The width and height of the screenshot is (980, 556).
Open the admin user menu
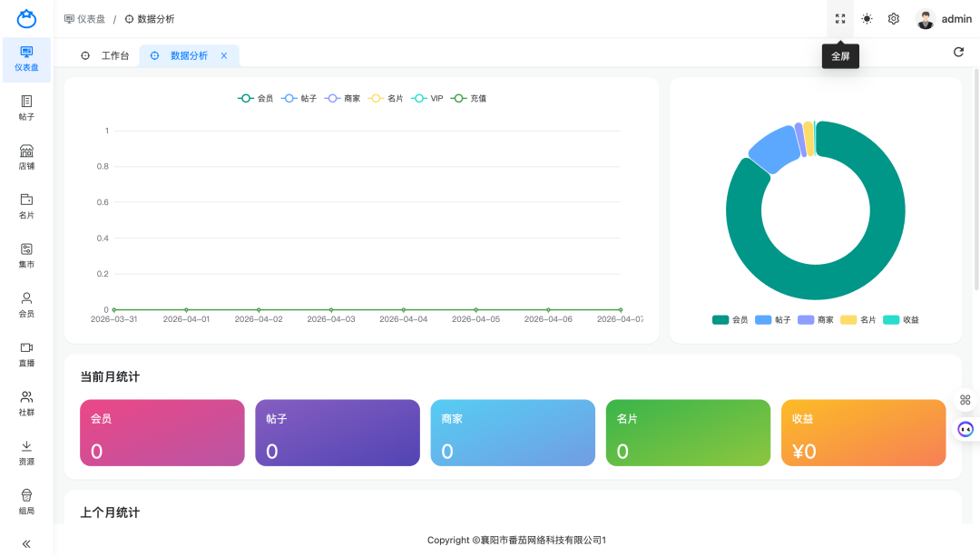(x=944, y=19)
